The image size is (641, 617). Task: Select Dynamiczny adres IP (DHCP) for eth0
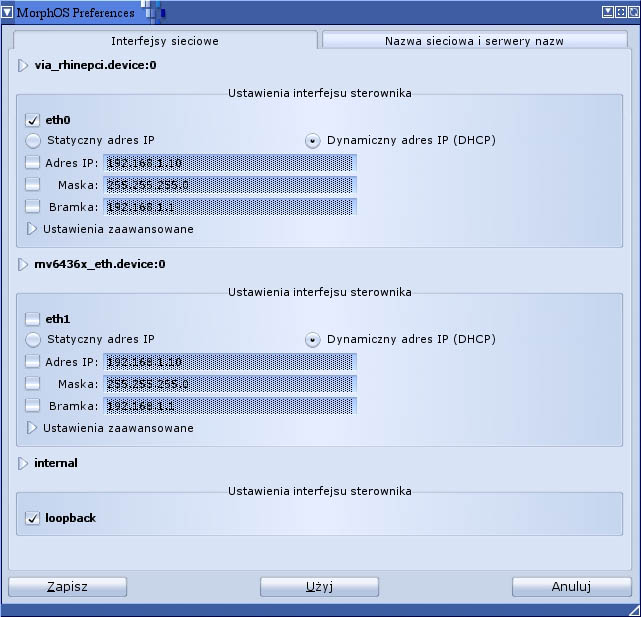pyautogui.click(x=313, y=141)
